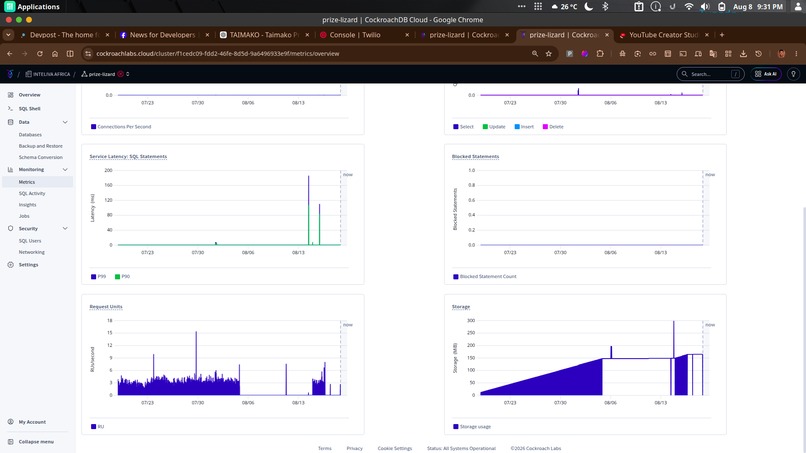Collapse the Data section chevron

[65, 122]
